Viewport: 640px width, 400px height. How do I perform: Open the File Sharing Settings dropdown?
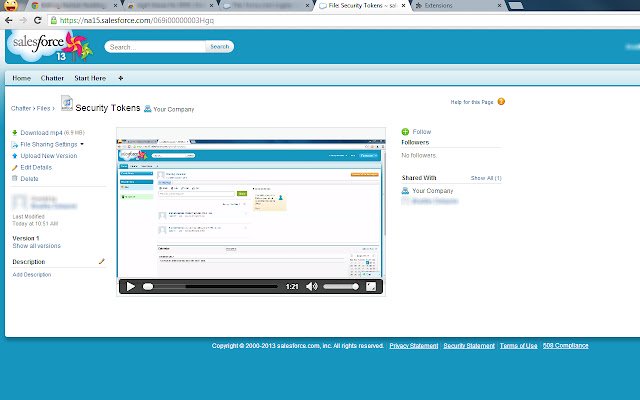tap(82, 144)
